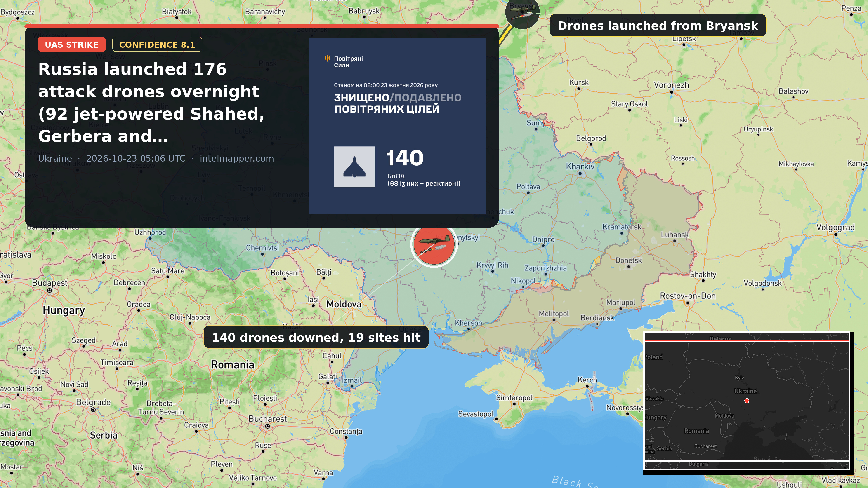Click 'Drones launched from Bryansk' label
This screenshot has height=488, width=868.
658,26
